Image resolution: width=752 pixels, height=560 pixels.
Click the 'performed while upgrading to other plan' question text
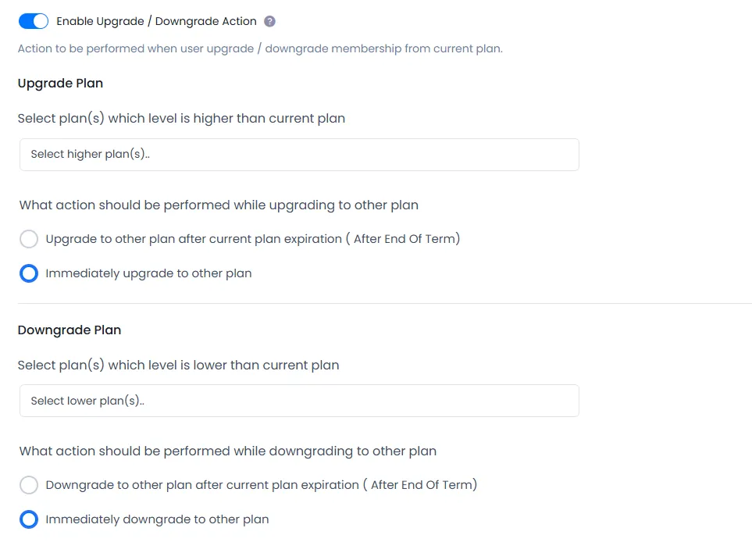(219, 205)
